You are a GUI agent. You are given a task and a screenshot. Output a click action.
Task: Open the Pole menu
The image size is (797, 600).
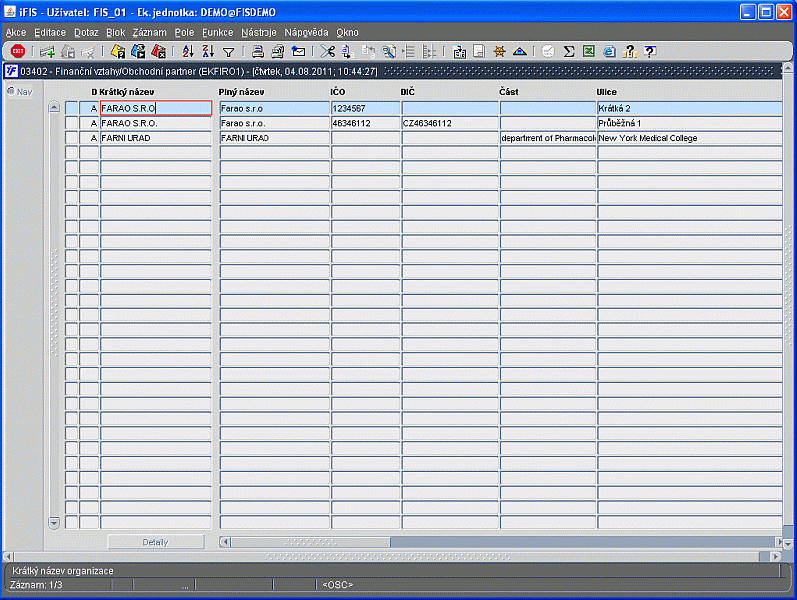click(185, 33)
